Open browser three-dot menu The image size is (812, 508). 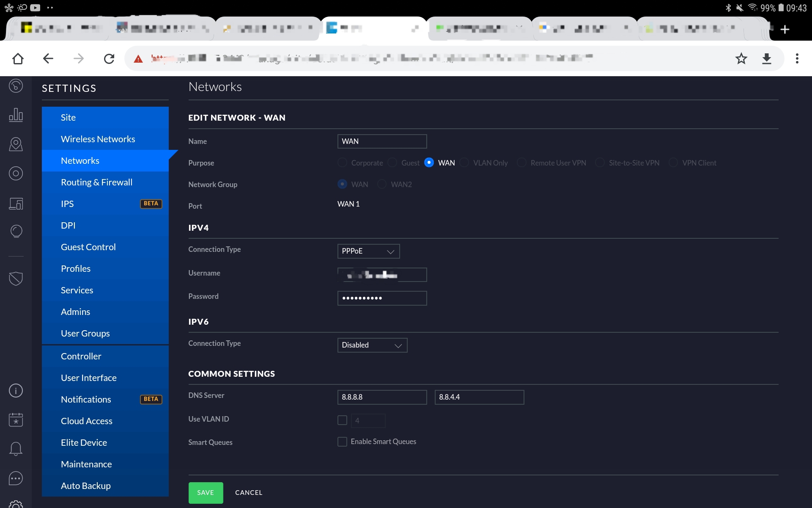pos(797,58)
